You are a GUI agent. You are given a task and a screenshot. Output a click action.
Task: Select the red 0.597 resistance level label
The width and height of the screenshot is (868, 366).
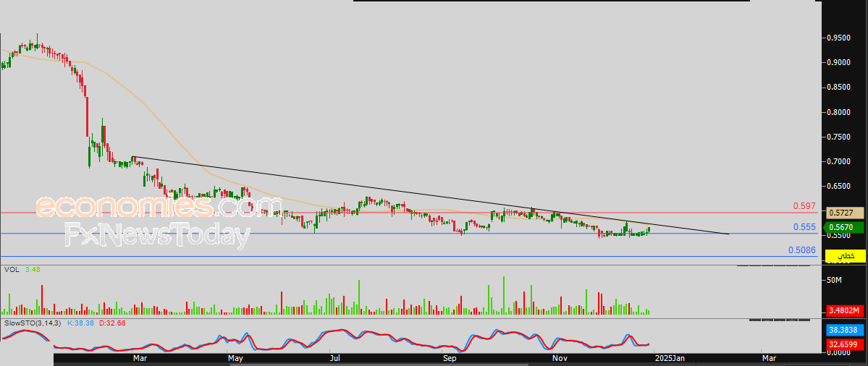click(804, 205)
